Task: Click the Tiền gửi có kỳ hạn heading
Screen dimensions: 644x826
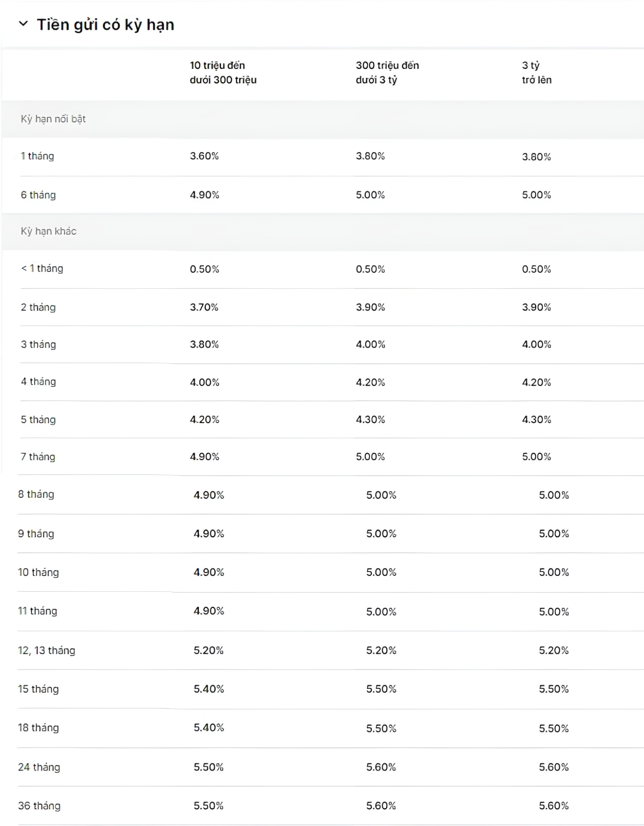Action: (x=105, y=25)
